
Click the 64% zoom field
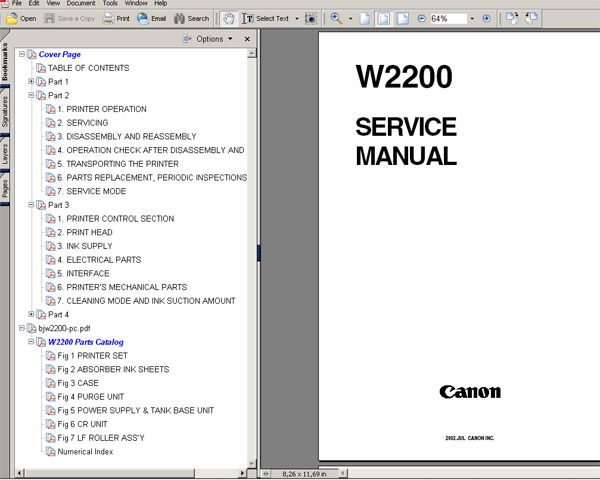(448, 18)
